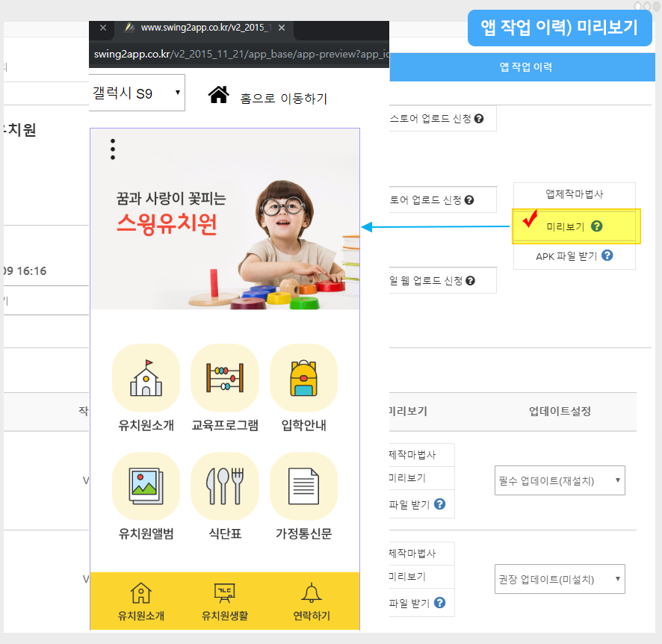Expand the 필수 업데이트(재설치) dropdown
662x644 pixels.
tap(560, 480)
